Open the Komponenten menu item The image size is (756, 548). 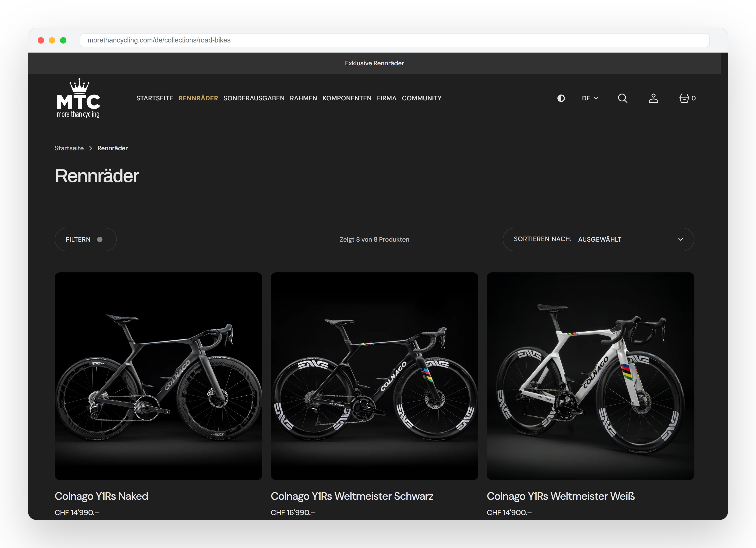coord(347,98)
